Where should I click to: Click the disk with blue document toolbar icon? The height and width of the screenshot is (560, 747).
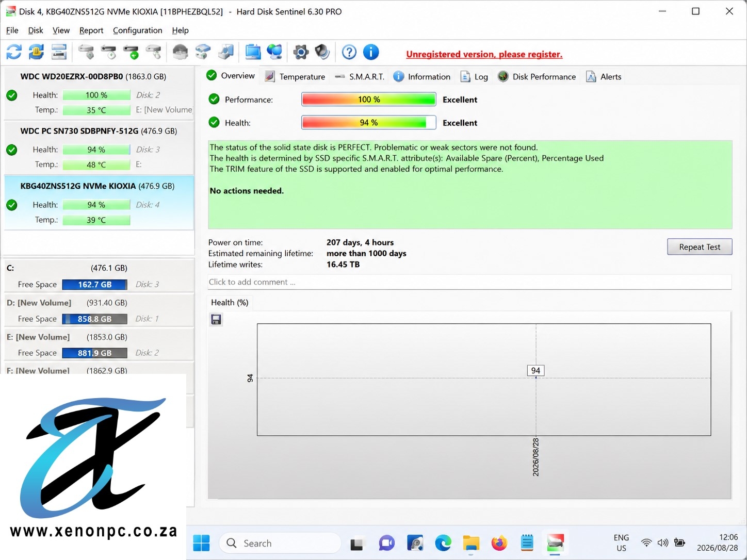[226, 52]
